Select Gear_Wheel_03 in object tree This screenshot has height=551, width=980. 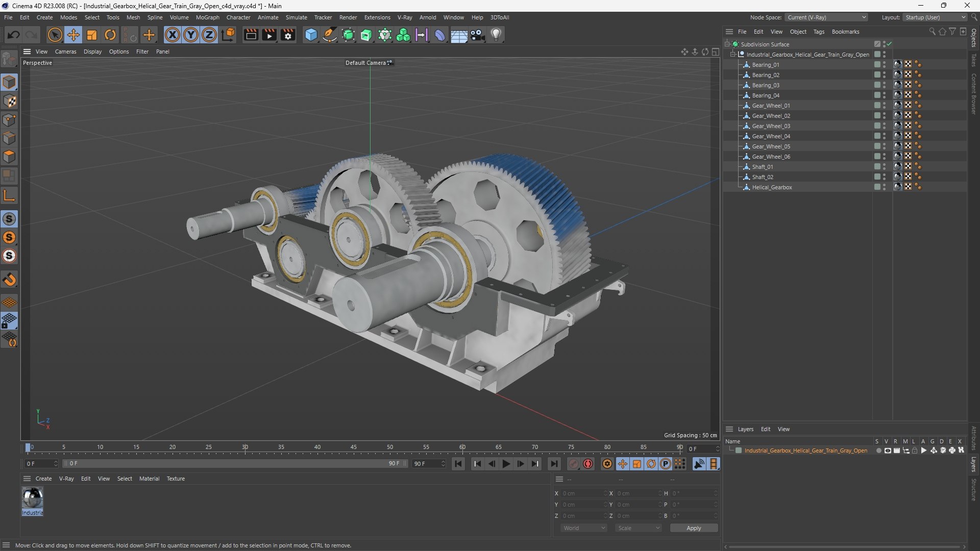pyautogui.click(x=771, y=126)
